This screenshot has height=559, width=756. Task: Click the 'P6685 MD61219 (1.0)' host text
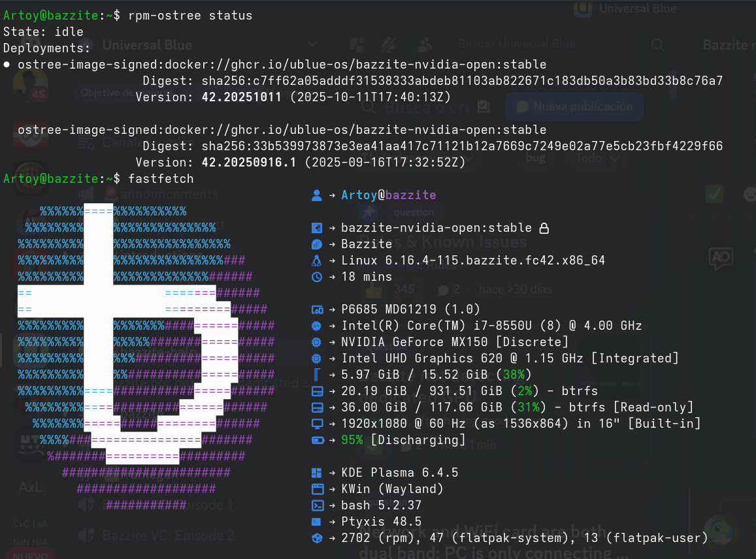410,310
